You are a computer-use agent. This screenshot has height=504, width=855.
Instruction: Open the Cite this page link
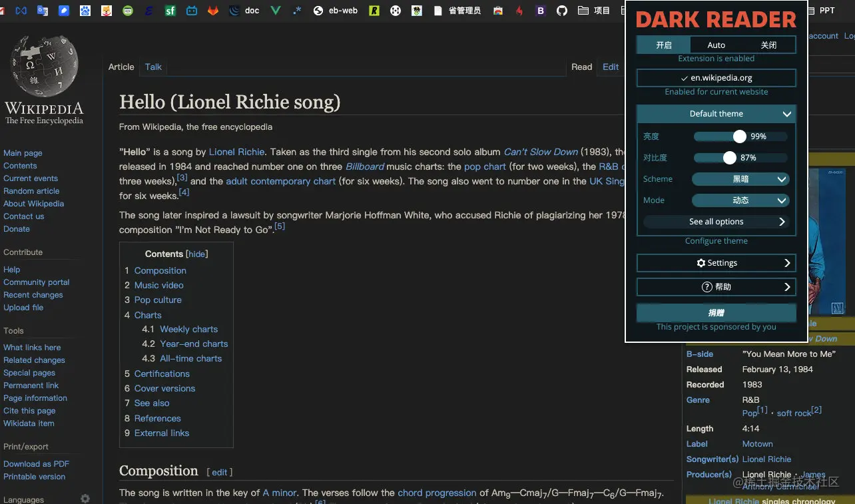pyautogui.click(x=29, y=411)
